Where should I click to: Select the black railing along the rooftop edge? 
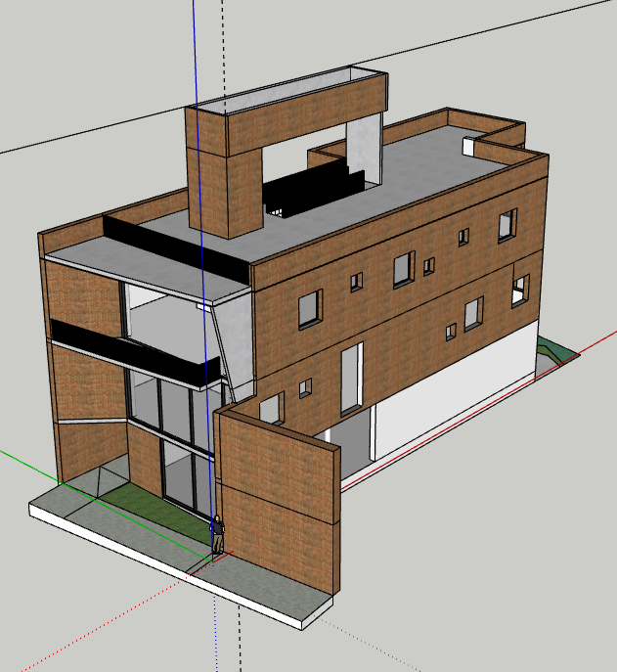click(x=176, y=248)
